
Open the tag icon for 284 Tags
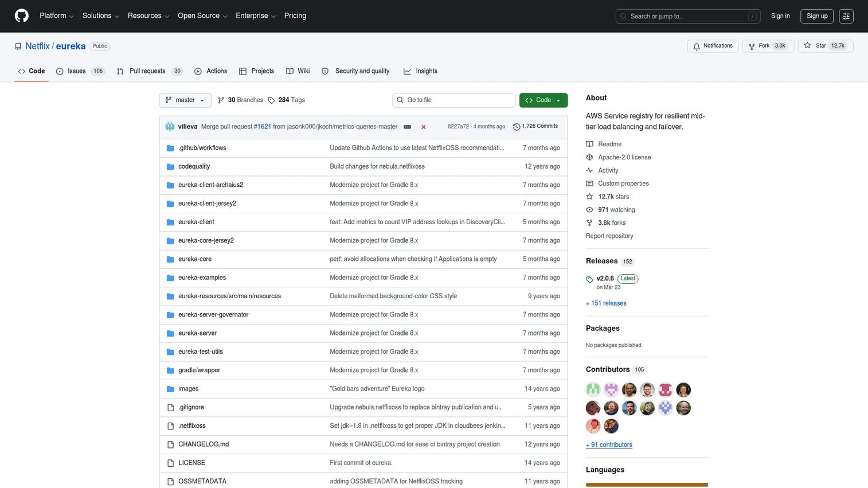(271, 100)
